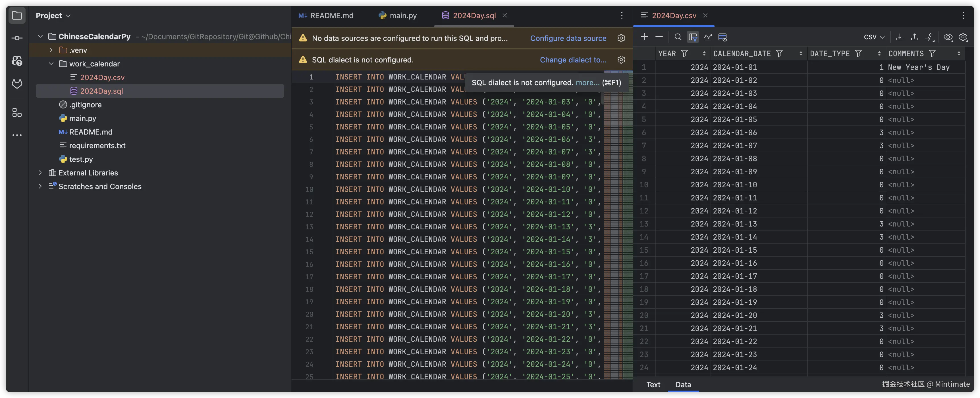Screen dimensions: 980x398
Task: Click the transpose arrows icon
Action: [929, 37]
